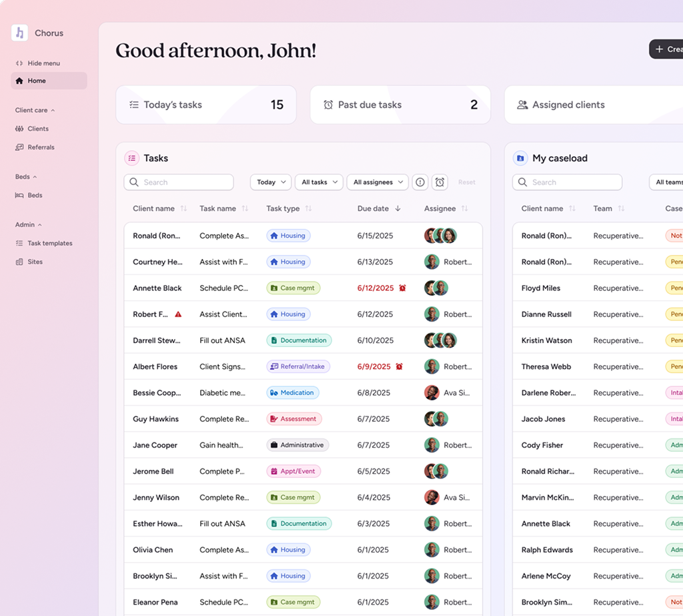
Task: Click the Housing tag for Ronald's task
Action: point(288,236)
